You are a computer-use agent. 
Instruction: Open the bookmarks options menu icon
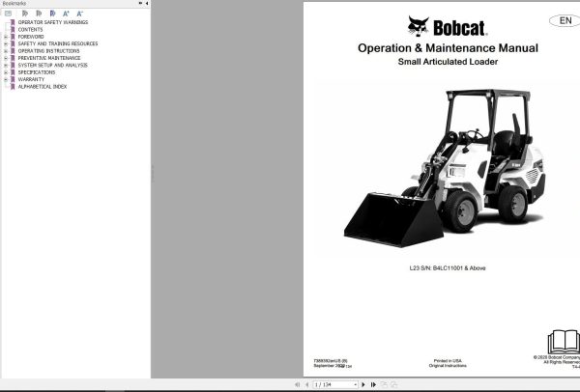[8, 14]
